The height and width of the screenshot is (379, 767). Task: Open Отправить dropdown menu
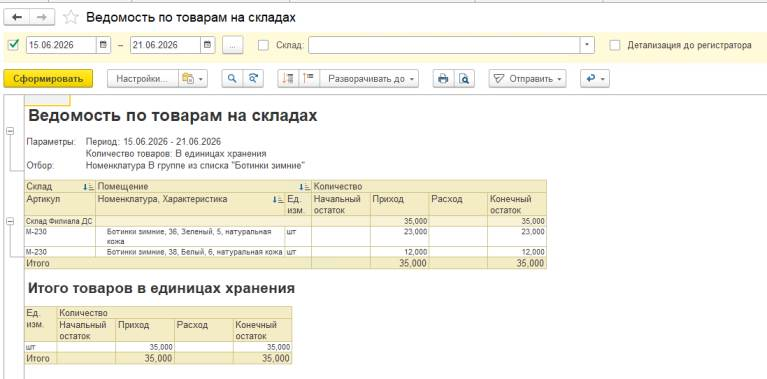(527, 79)
